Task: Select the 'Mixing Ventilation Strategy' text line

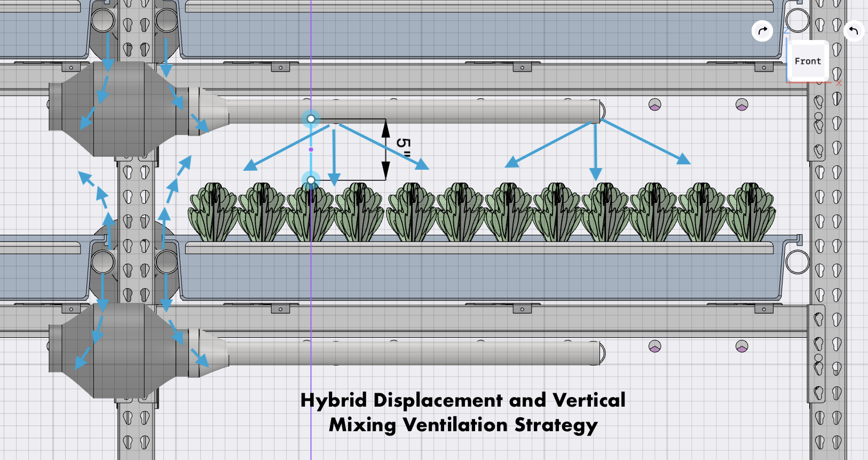Action: pos(463,425)
